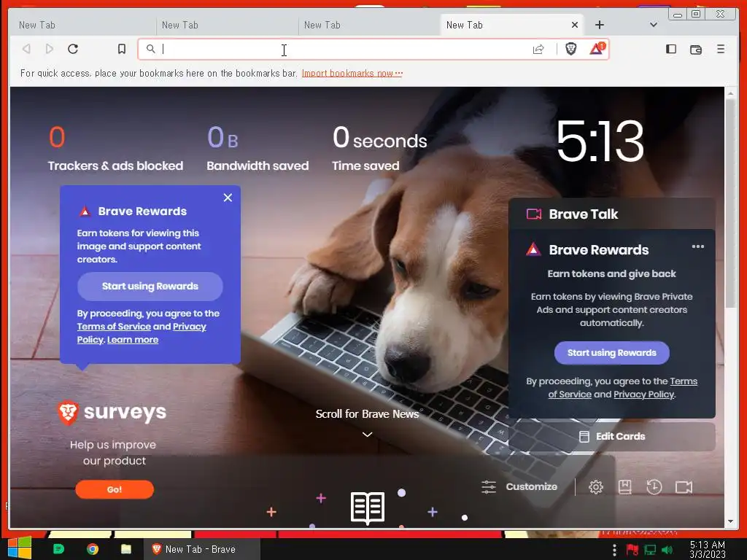Click the Brave News open-book icon

click(x=368, y=507)
